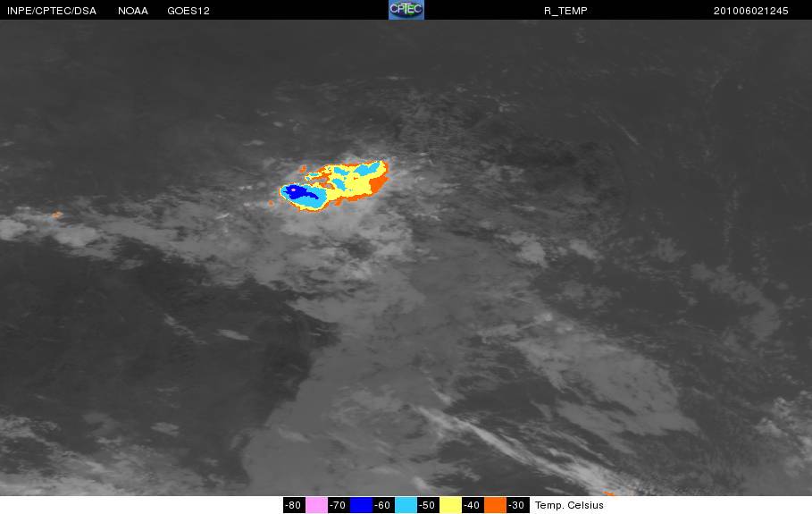The width and height of the screenshot is (812, 514).
Task: Click the 201006021245 timestamp
Action: click(x=751, y=11)
